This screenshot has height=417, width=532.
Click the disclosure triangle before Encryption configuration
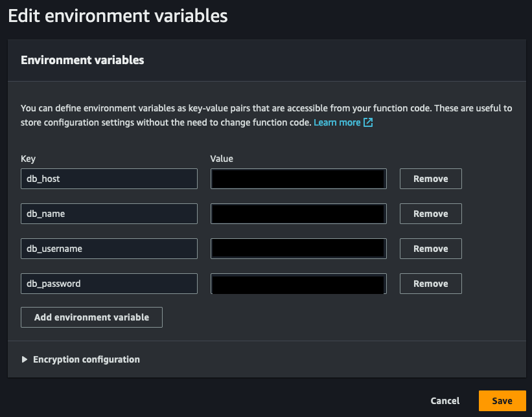tap(25, 359)
